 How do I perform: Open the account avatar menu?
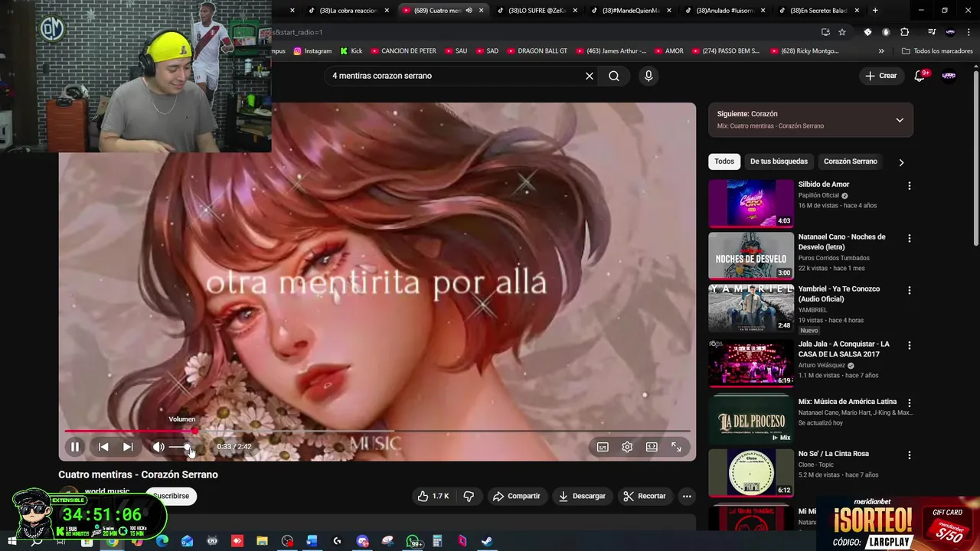pos(949,76)
